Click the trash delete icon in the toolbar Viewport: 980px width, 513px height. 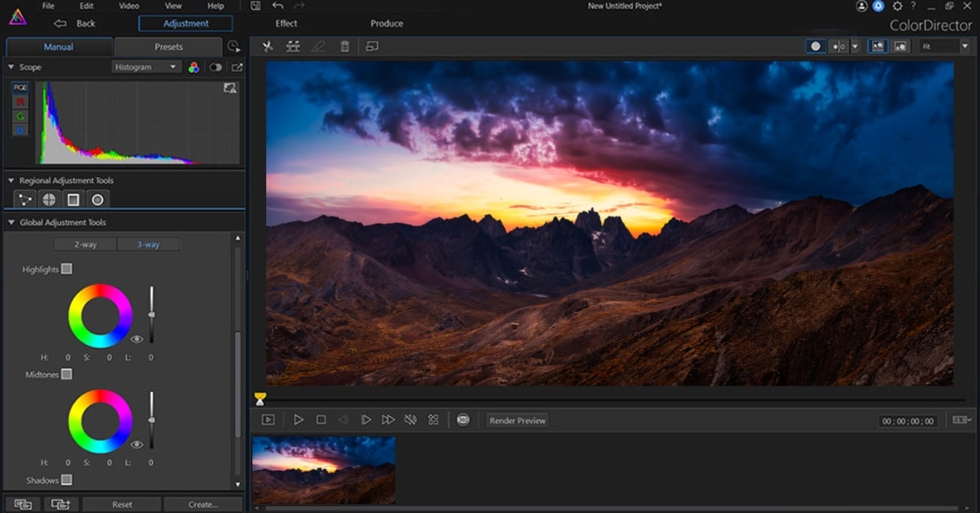[x=345, y=47]
